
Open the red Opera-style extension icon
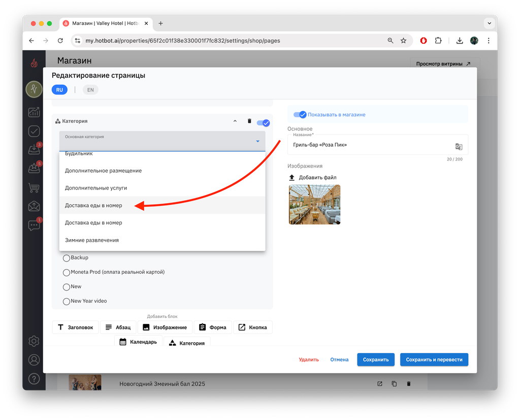coord(424,41)
